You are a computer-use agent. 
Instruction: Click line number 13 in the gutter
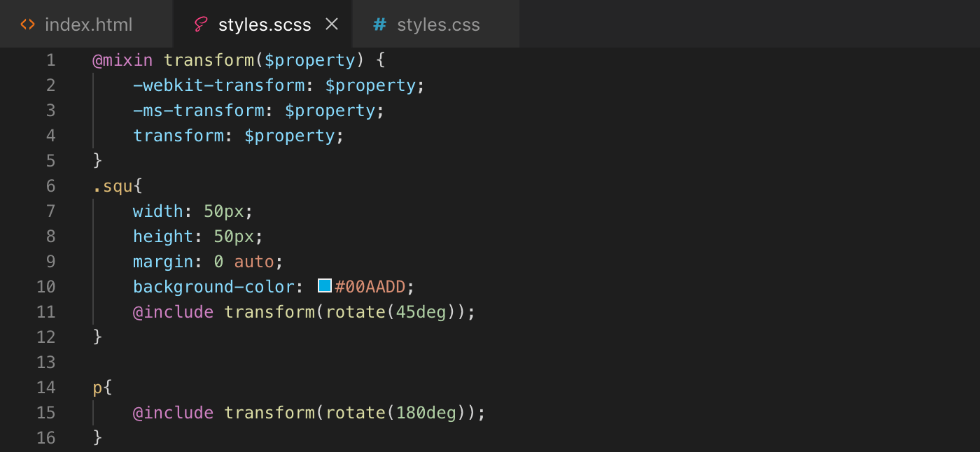pos(45,362)
